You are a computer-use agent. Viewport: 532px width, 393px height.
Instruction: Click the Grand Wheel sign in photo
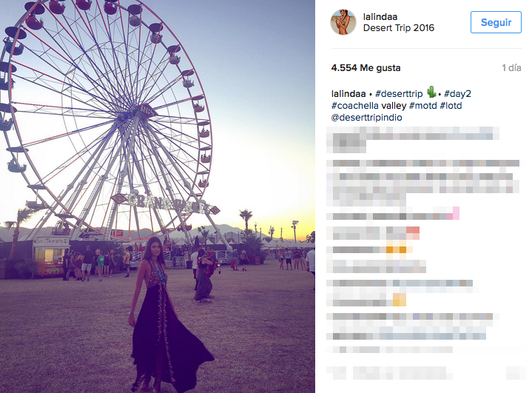pyautogui.click(x=166, y=204)
